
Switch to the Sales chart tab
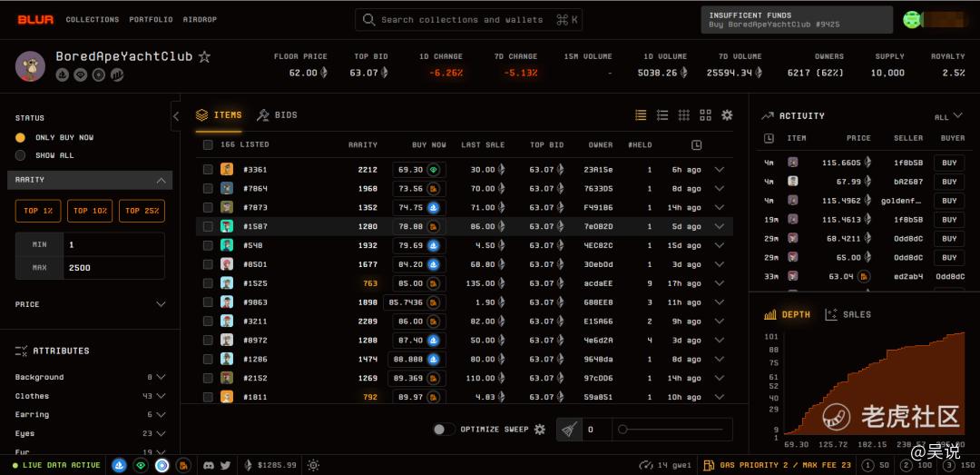tap(848, 314)
